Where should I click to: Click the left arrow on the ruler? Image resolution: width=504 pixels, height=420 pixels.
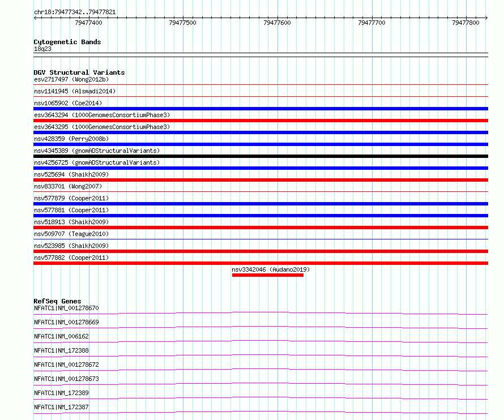(35, 18)
